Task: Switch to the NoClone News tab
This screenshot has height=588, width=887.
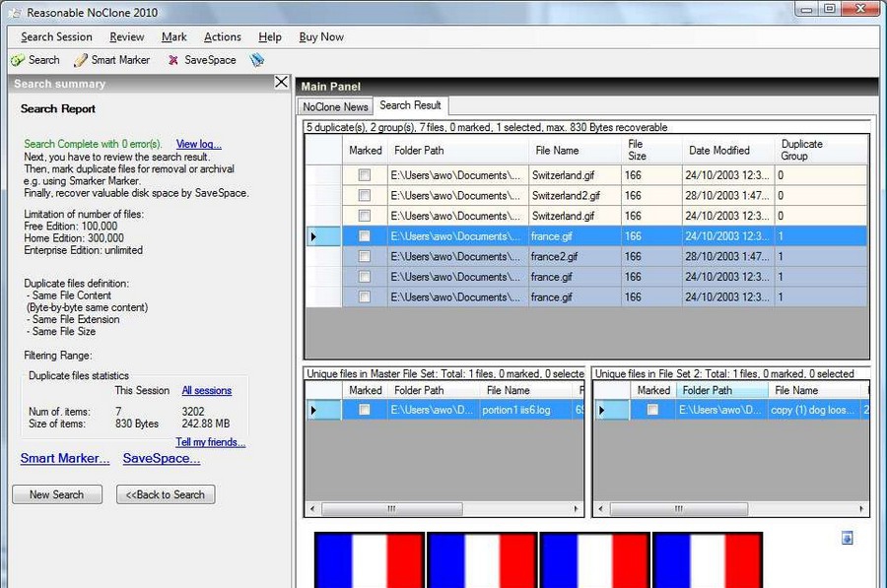Action: point(335,106)
